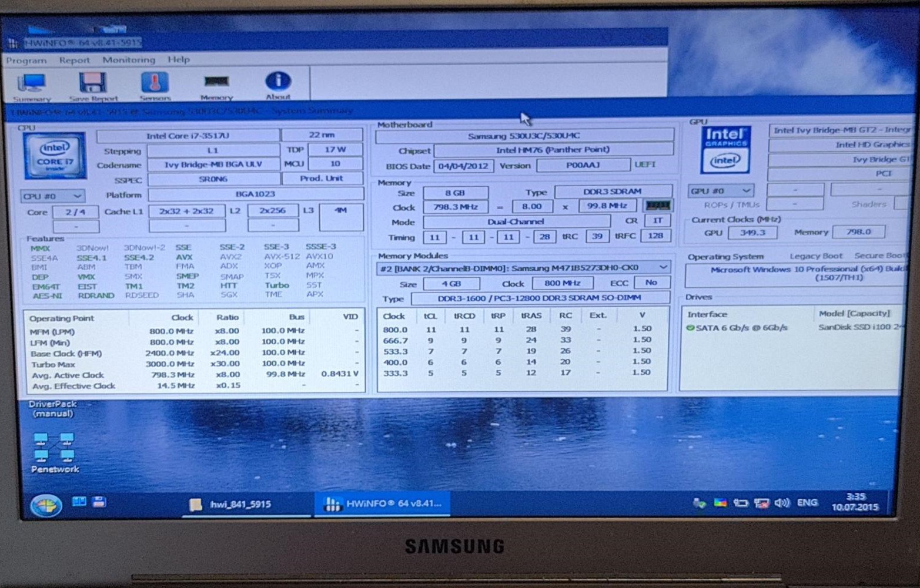Open the Penetwork desktop icon
920x588 pixels.
(54, 452)
